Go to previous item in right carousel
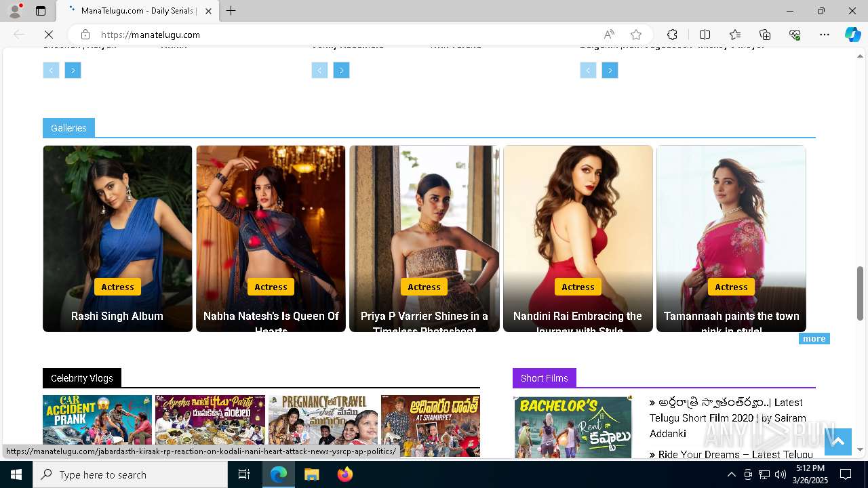 [x=588, y=70]
